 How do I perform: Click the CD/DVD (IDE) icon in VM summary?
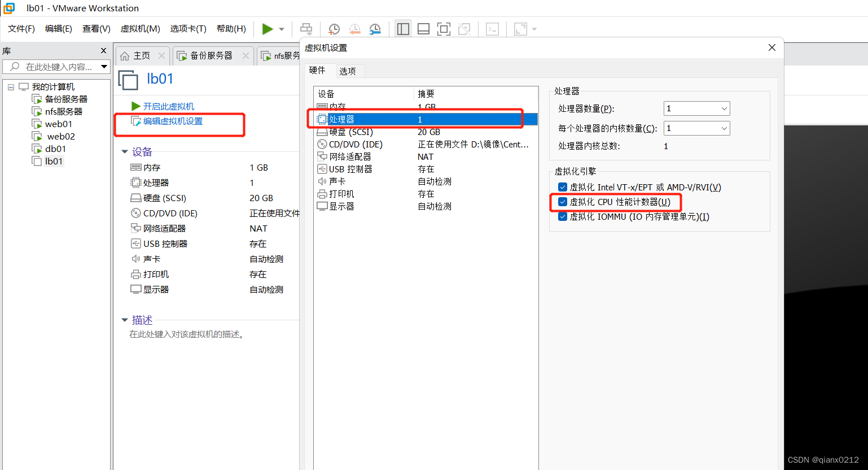pos(136,213)
